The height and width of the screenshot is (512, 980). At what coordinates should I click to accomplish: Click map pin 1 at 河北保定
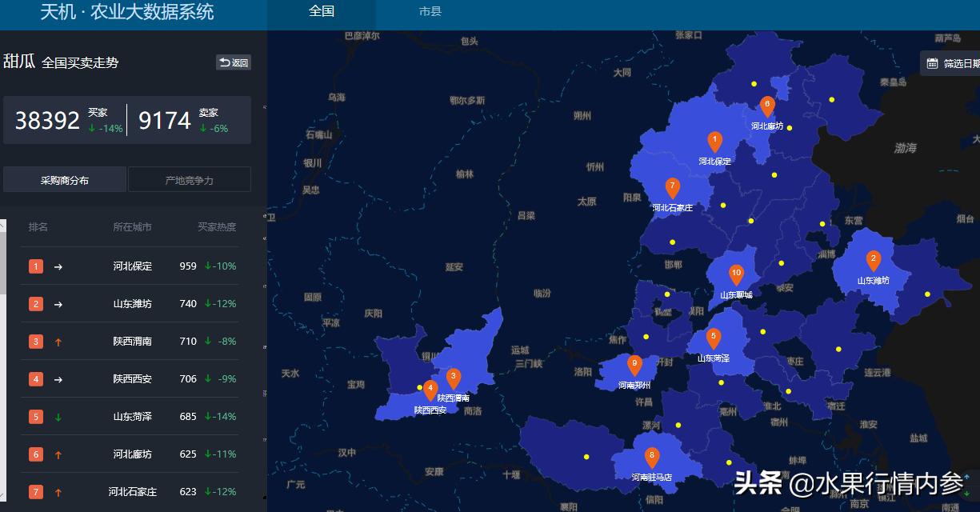[714, 142]
